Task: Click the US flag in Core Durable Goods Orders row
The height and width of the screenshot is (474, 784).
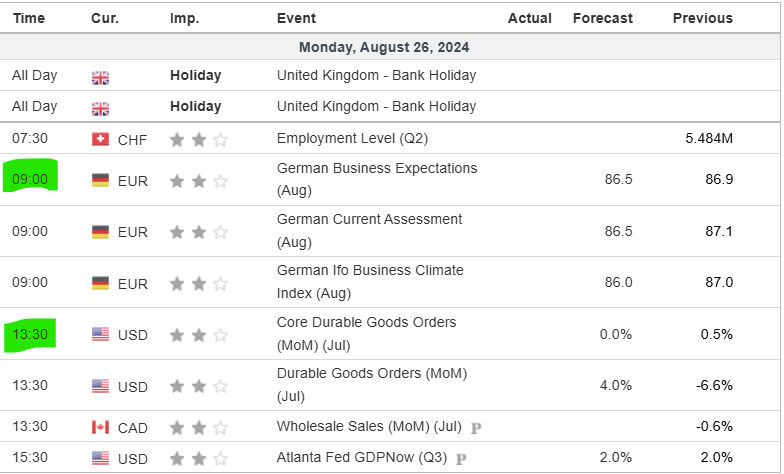Action: pos(100,334)
